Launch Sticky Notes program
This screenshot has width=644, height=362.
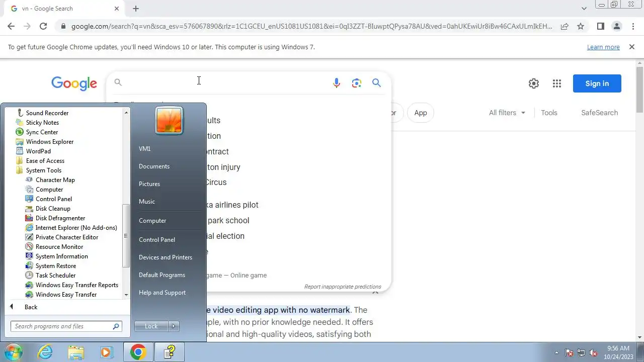pyautogui.click(x=42, y=123)
